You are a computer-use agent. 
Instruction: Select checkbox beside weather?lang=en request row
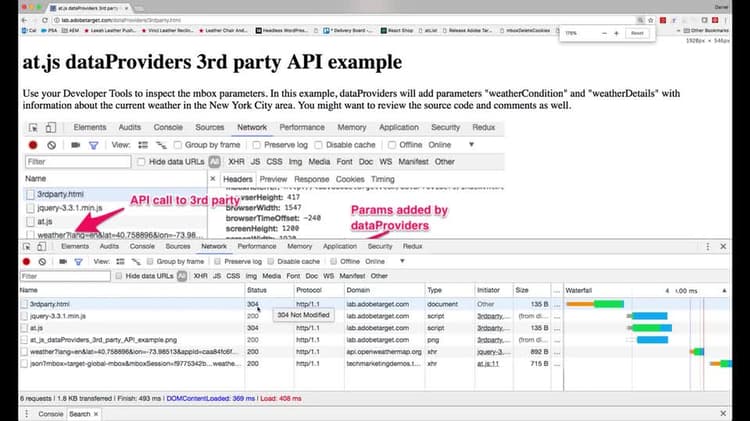click(x=24, y=352)
